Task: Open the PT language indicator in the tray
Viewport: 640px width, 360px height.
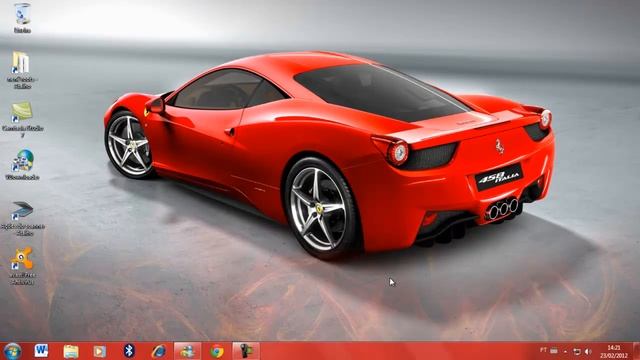Action: click(x=543, y=350)
